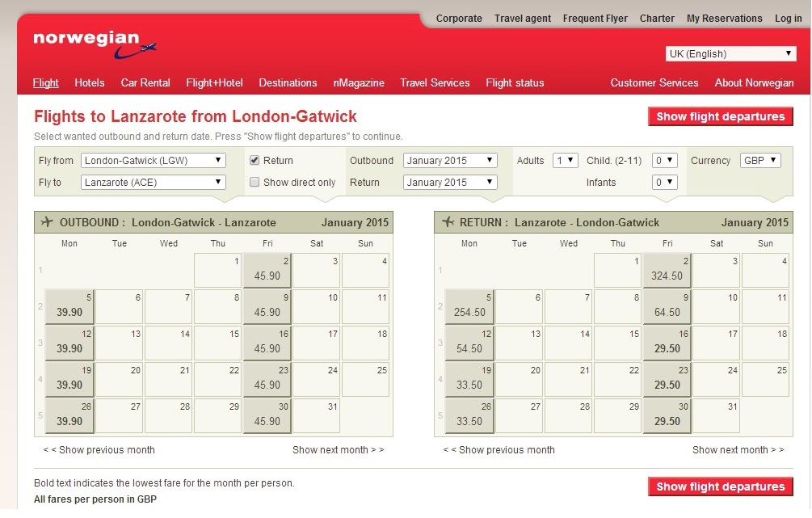Show previous month in outbound calendar
This screenshot has width=812, height=518.
point(99,450)
